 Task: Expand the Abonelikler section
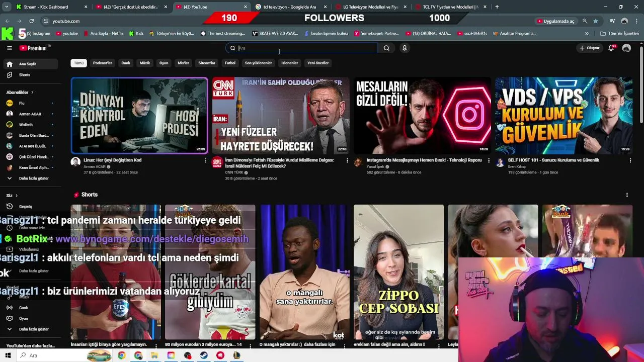[20, 93]
